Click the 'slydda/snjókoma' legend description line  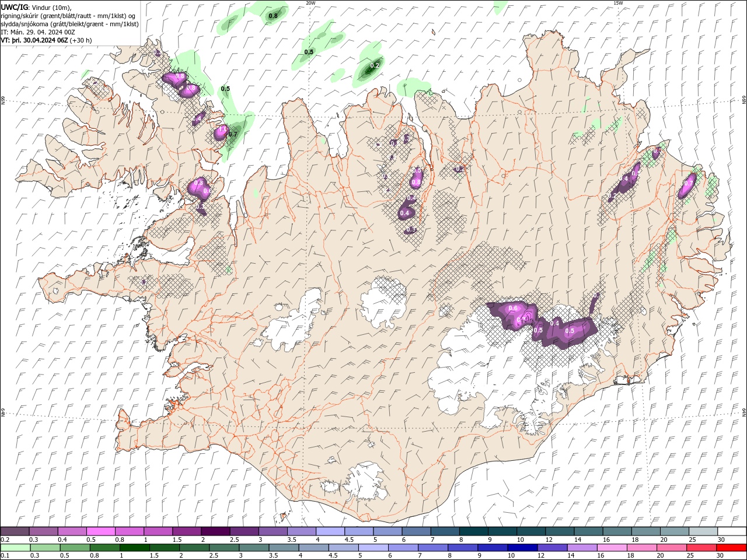coord(69,24)
